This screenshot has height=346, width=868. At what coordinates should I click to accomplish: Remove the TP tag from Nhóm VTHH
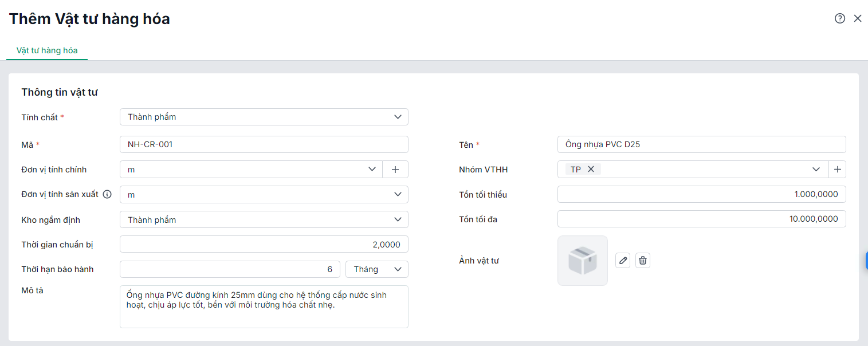(591, 170)
